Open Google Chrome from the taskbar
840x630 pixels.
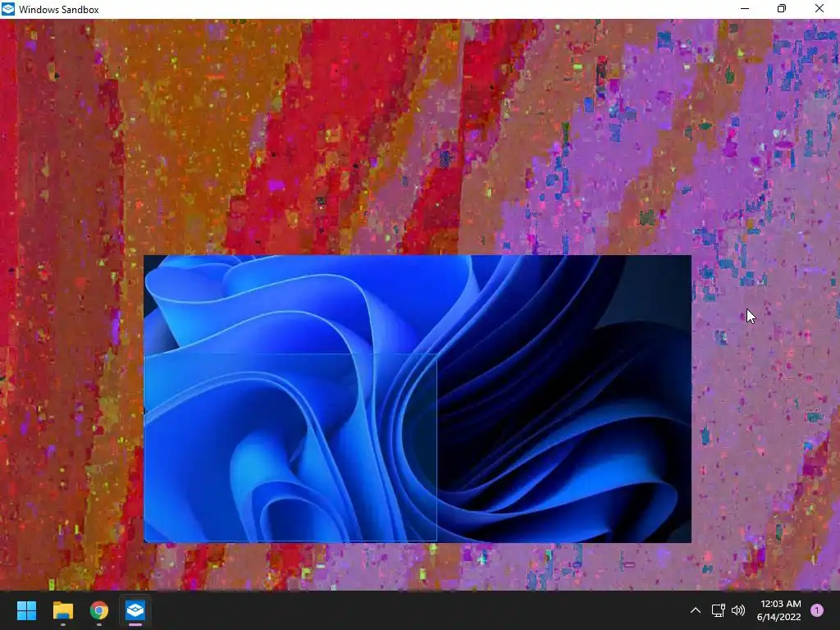point(99,610)
